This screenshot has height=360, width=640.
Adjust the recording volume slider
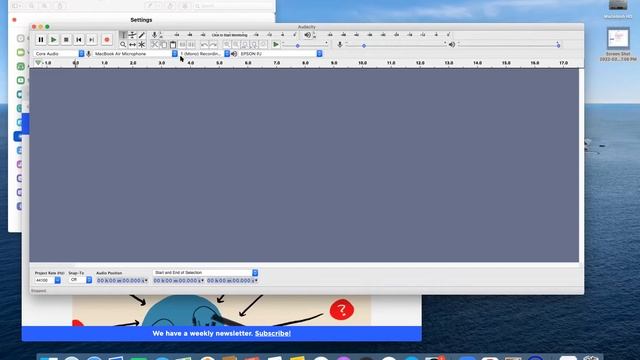click(395, 45)
